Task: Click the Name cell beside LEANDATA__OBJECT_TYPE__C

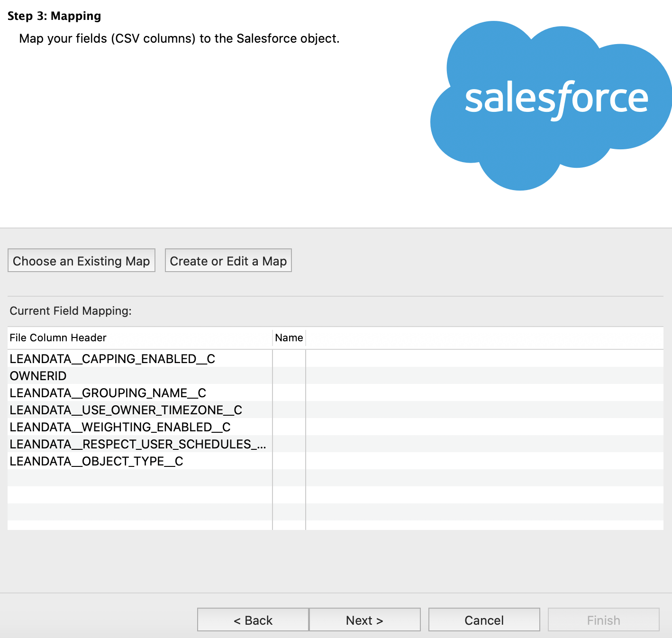Action: (289, 461)
